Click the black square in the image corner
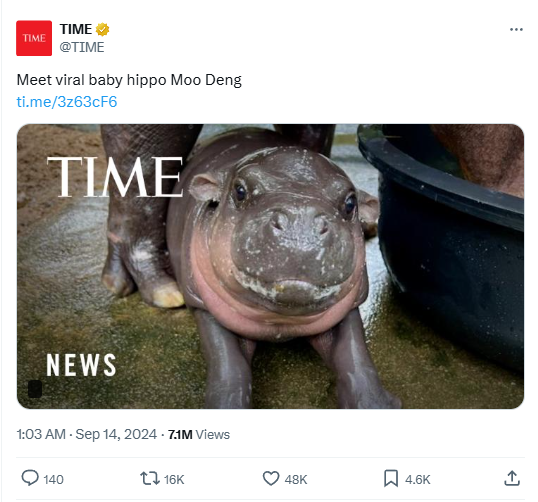Viewport: 538px width, 502px height. pos(35,389)
